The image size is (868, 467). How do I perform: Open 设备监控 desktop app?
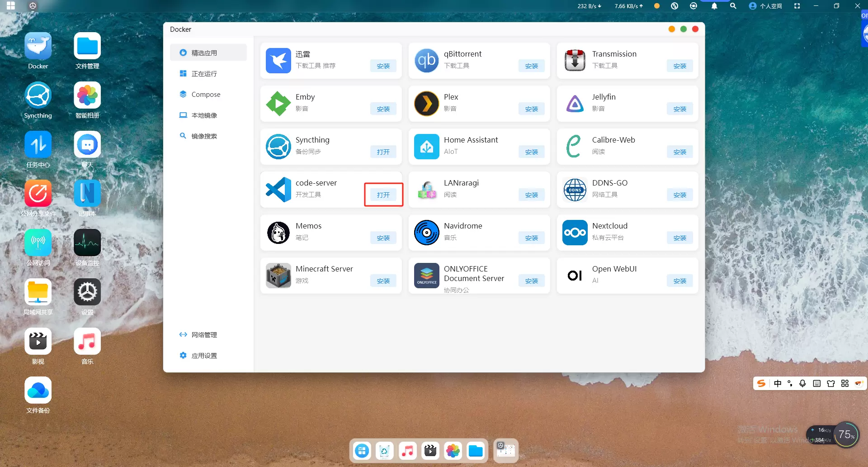(87, 243)
